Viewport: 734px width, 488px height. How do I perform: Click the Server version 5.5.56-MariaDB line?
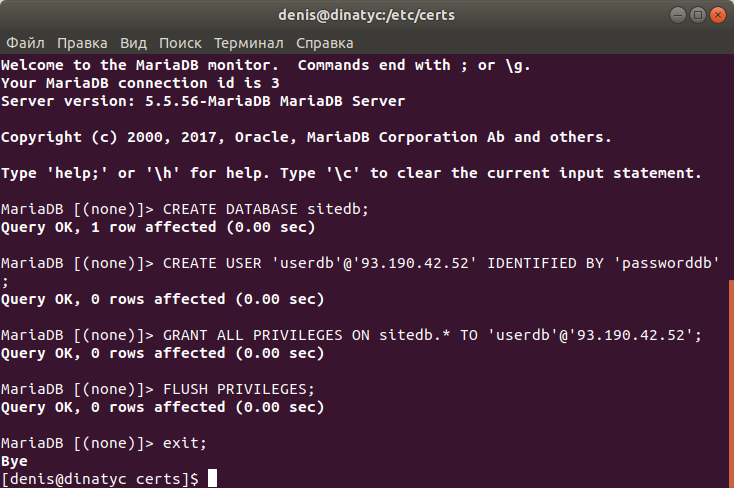203,101
